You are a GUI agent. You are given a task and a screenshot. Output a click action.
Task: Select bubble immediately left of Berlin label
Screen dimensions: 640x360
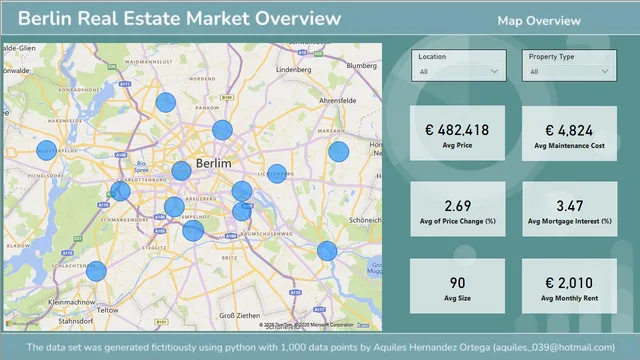click(x=182, y=171)
